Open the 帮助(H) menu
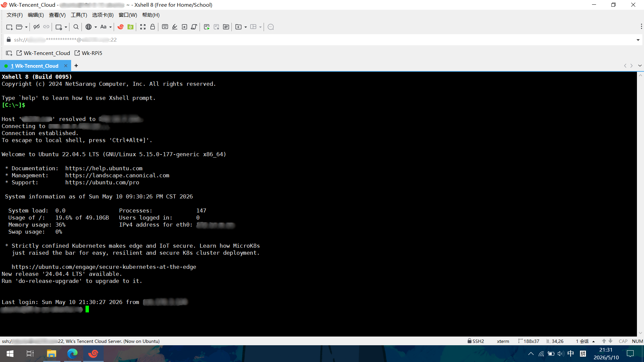644x362 pixels. click(x=151, y=15)
